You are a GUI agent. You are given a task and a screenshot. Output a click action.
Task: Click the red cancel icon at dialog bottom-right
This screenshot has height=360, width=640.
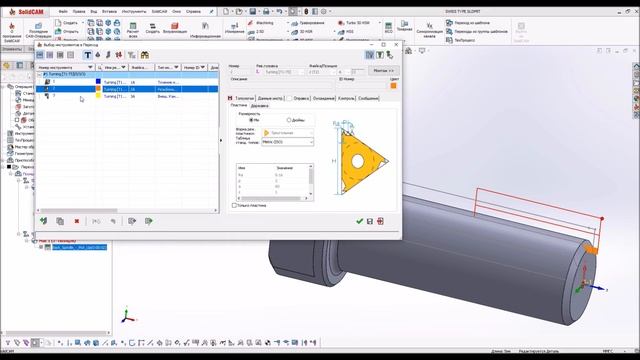380,221
